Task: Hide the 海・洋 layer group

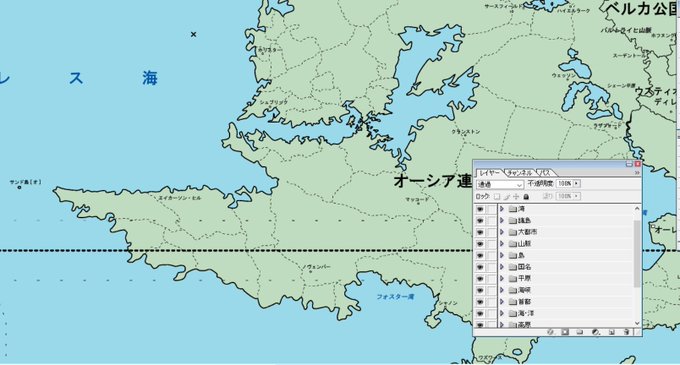Action: click(480, 313)
